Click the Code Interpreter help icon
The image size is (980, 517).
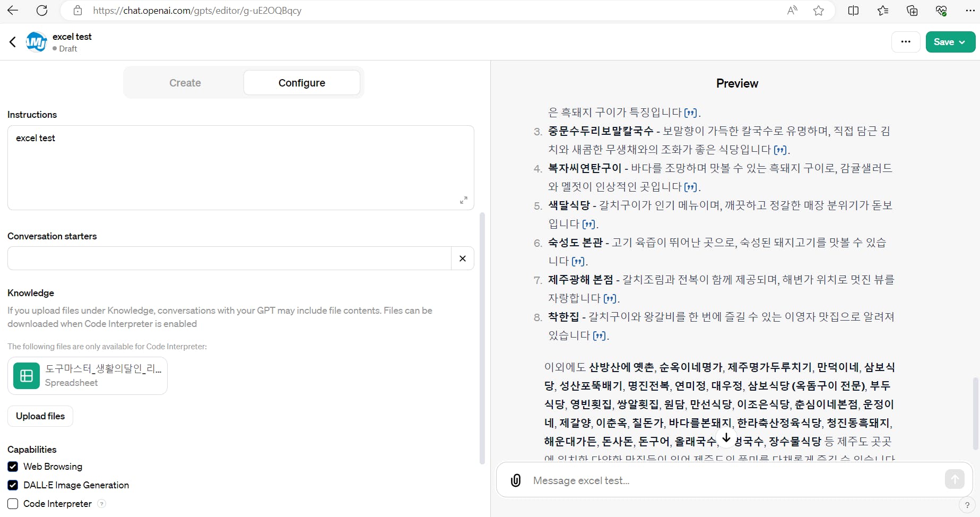tap(102, 504)
